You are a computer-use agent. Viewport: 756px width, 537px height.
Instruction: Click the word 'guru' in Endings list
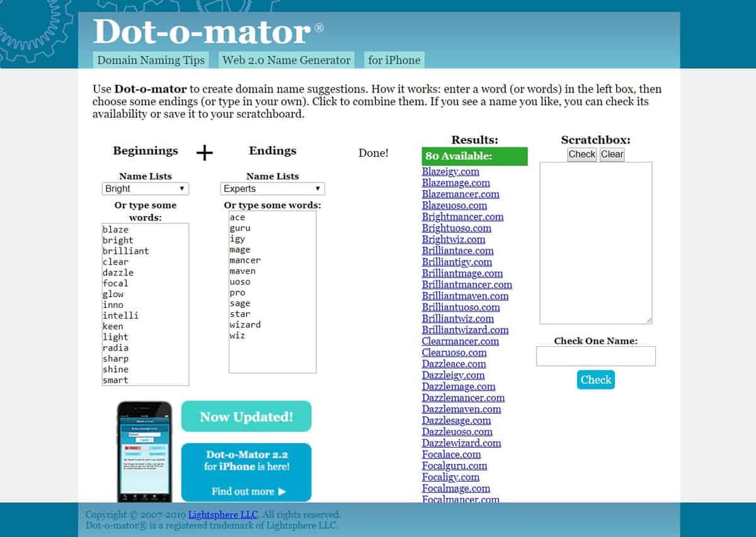pos(240,228)
